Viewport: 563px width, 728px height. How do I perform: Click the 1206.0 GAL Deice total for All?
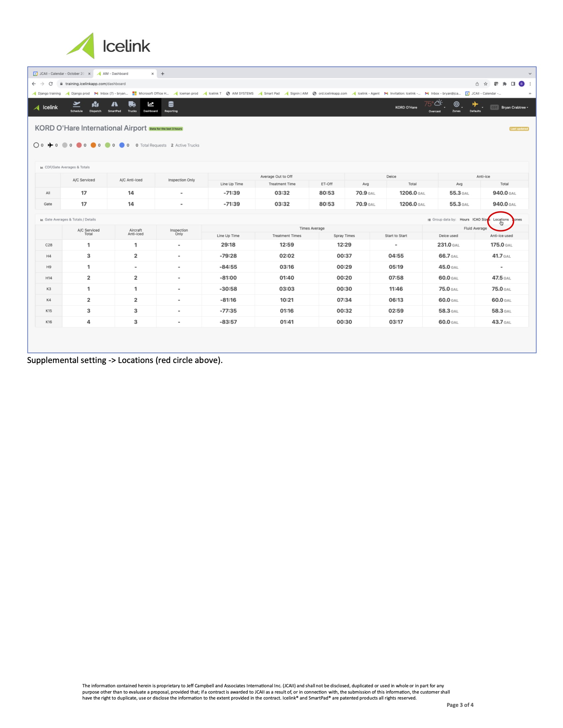[x=412, y=193]
